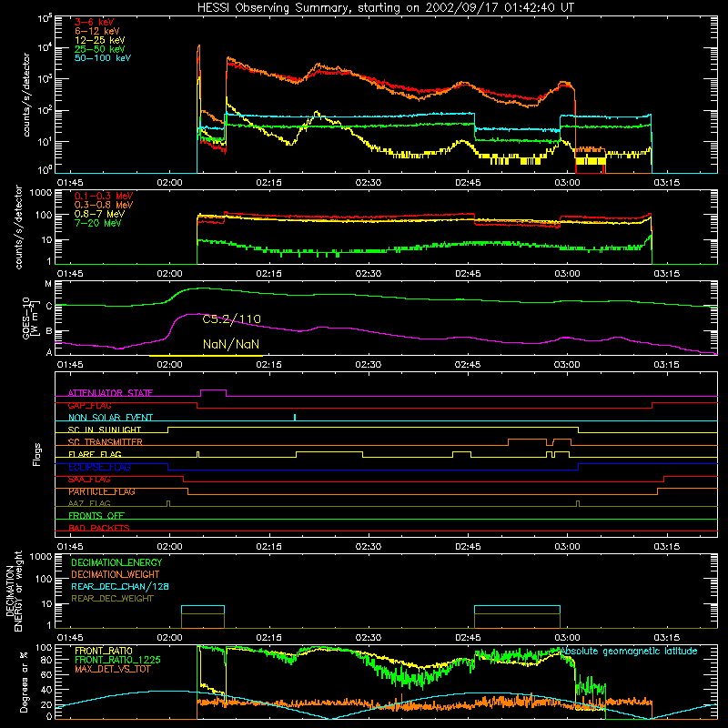Click the 0.3-0.8 MeV legend label
This screenshot has width=728, height=728.
pyautogui.click(x=104, y=205)
